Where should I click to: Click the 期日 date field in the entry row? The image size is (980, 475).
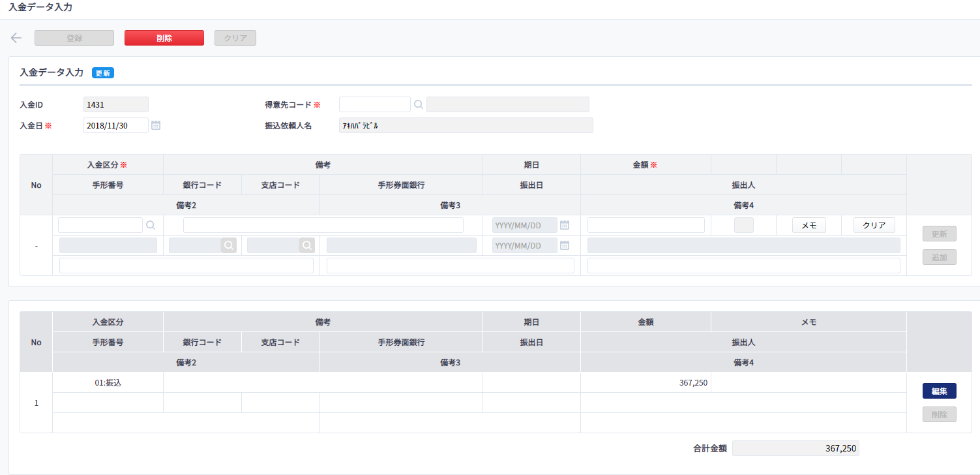point(525,225)
